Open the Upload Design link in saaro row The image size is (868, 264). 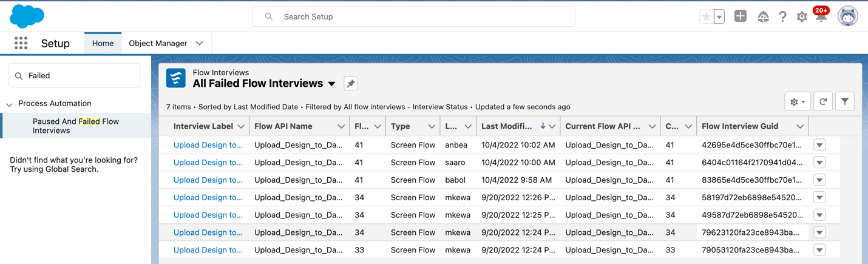point(208,163)
